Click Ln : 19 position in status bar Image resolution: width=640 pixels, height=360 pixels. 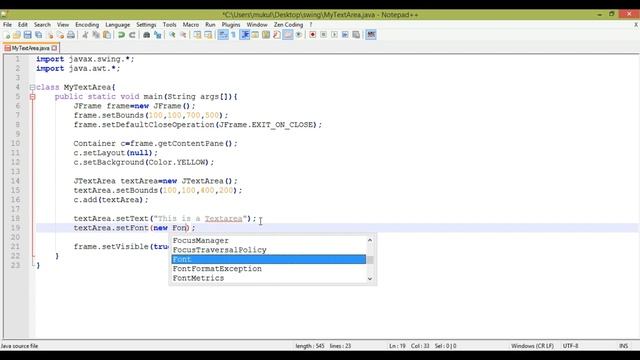coord(397,346)
